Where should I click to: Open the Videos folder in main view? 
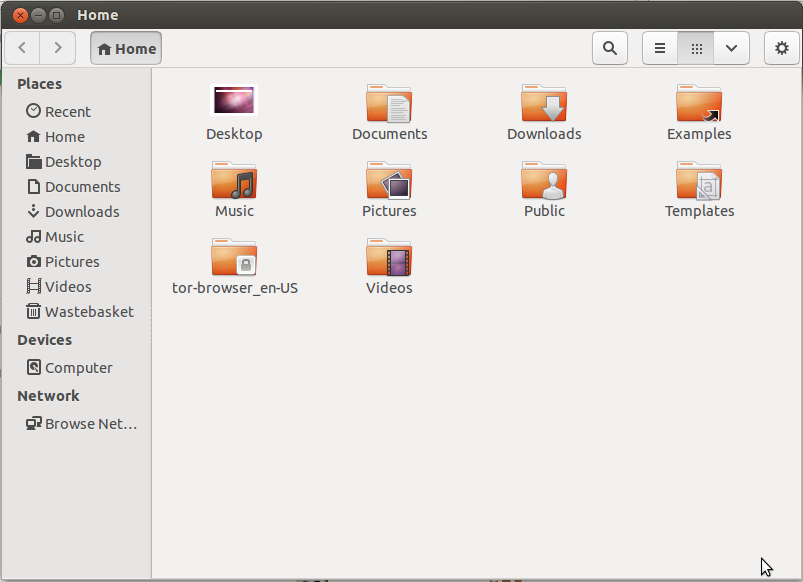point(389,258)
